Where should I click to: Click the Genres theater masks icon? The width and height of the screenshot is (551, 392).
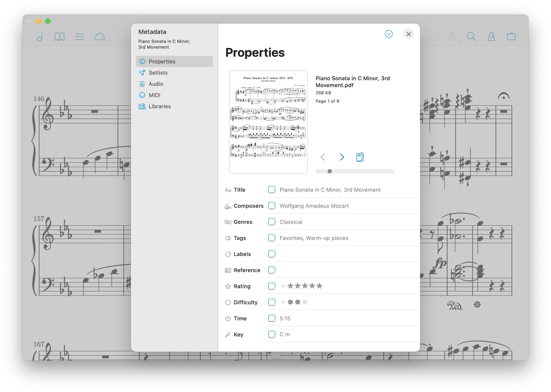[x=228, y=222]
